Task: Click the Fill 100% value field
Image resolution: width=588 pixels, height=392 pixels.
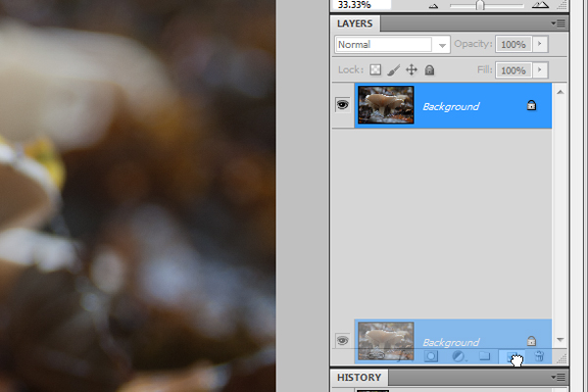Action: [513, 71]
